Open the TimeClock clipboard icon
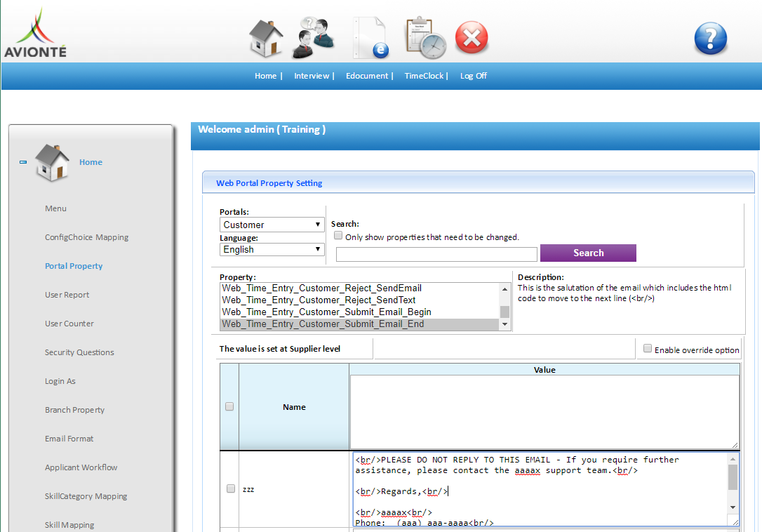Screen dimensions: 762x532 tap(425, 38)
